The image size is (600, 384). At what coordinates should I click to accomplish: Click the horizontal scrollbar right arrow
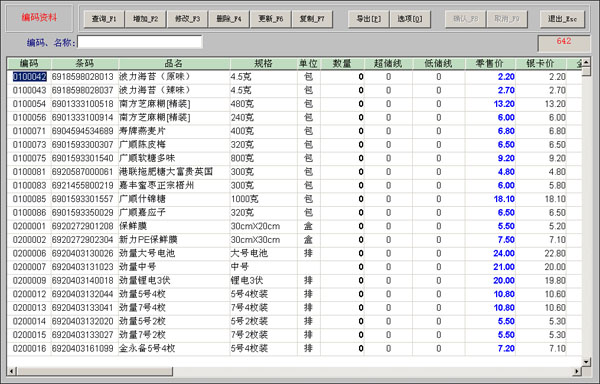click(577, 371)
